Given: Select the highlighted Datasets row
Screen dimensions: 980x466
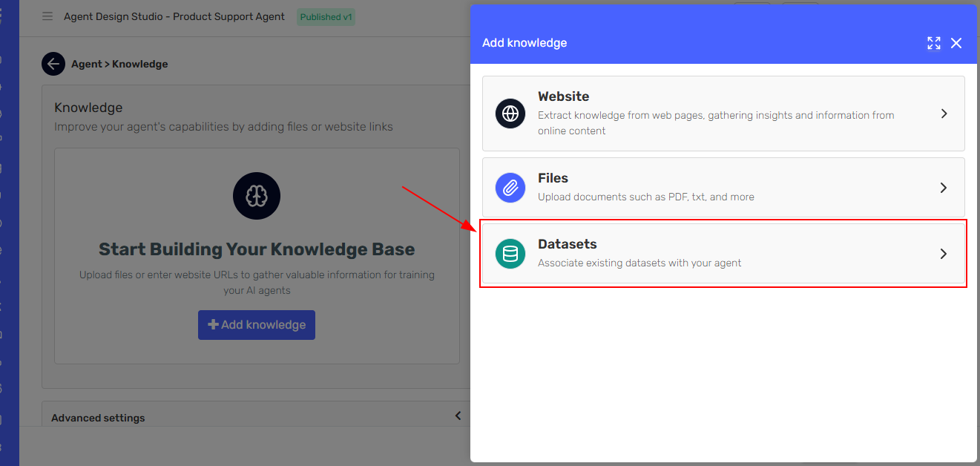Looking at the screenshot, I should 723,254.
